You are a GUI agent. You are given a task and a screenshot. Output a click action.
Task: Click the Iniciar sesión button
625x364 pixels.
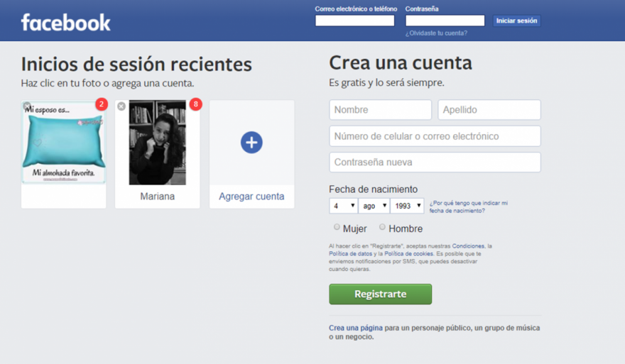(516, 21)
